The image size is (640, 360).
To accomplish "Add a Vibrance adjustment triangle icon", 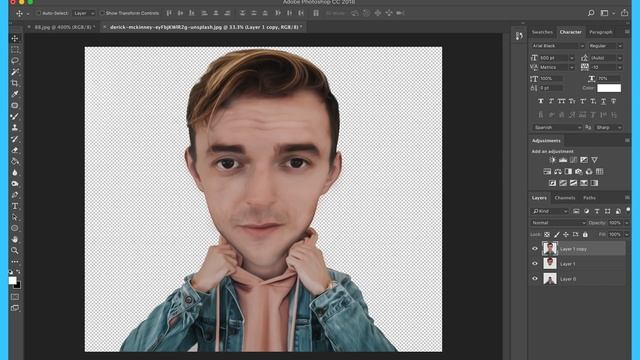I will (595, 160).
